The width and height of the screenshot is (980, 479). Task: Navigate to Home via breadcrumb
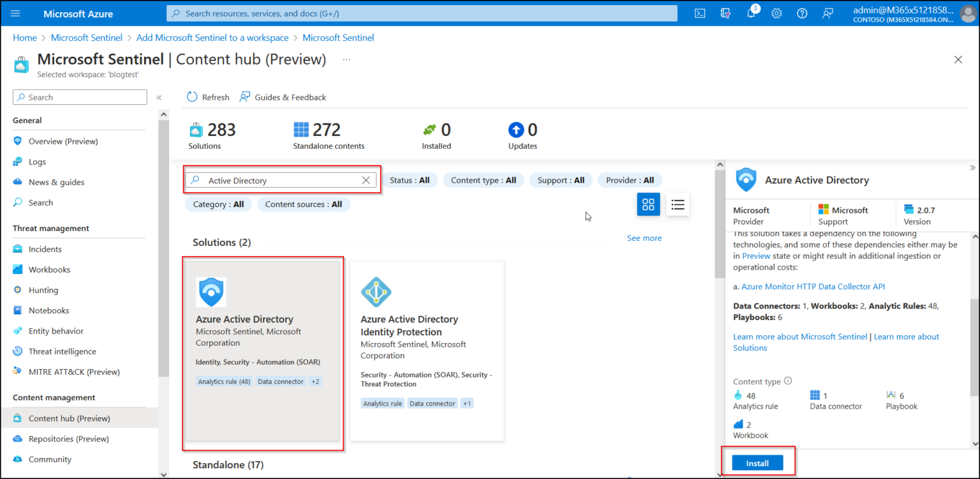point(25,37)
